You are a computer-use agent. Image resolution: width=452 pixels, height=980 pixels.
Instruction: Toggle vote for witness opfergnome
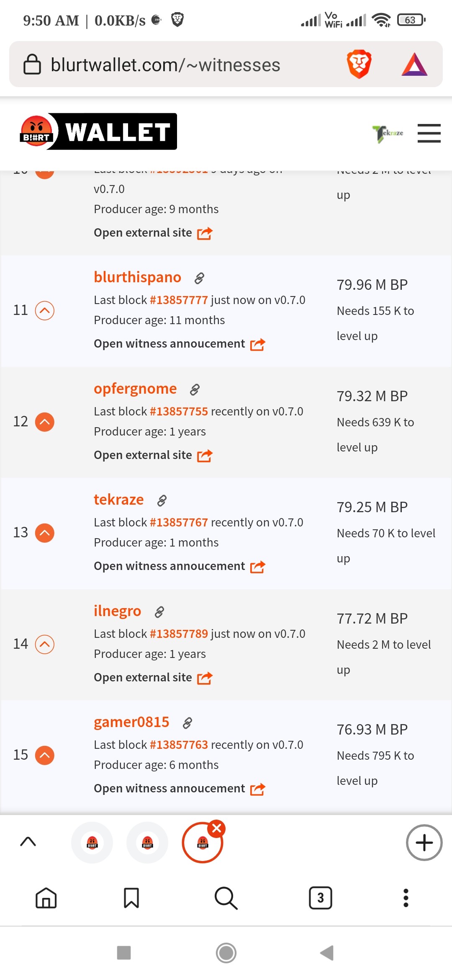[x=45, y=422]
